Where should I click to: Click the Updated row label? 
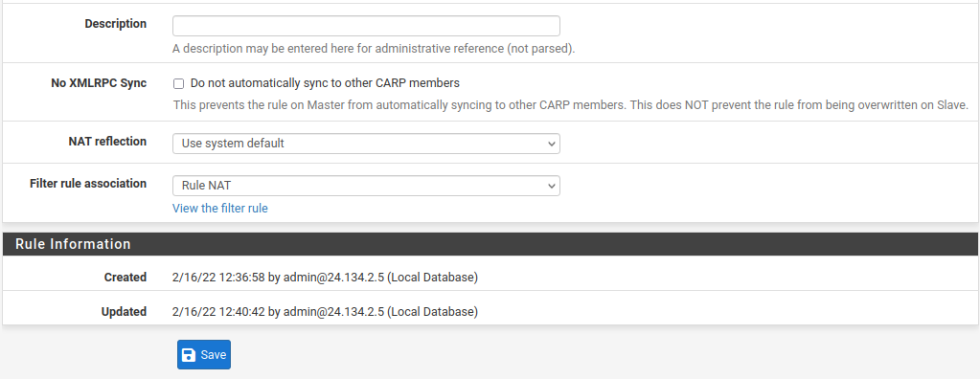(x=124, y=312)
